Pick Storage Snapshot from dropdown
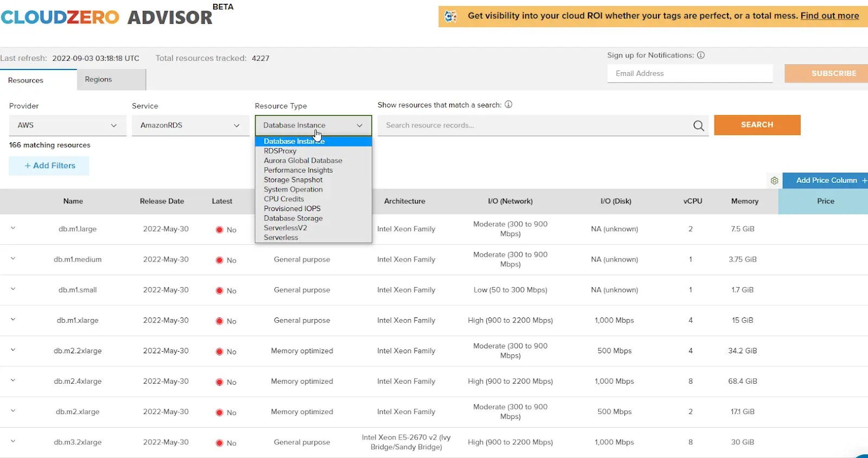Viewport: 868px width, 458px height. (314, 180)
